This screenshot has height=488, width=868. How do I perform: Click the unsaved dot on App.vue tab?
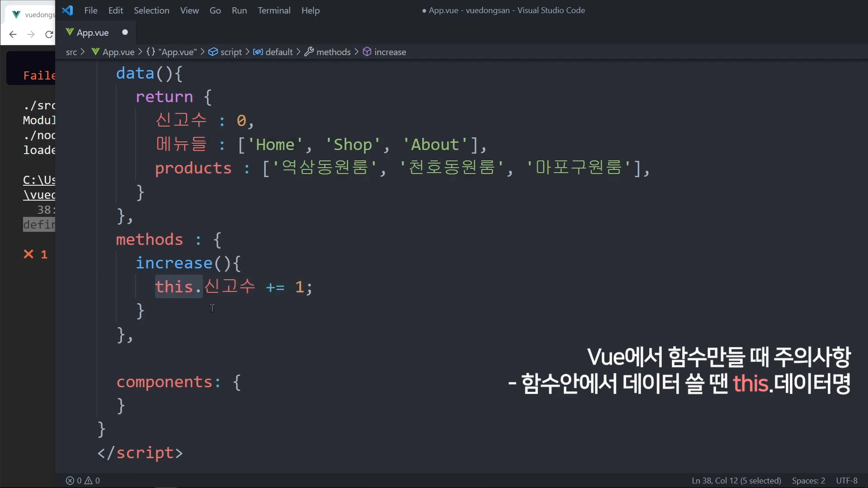125,32
